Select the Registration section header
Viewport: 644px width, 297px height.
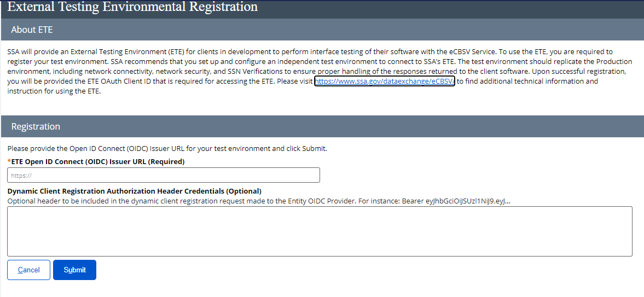point(36,126)
